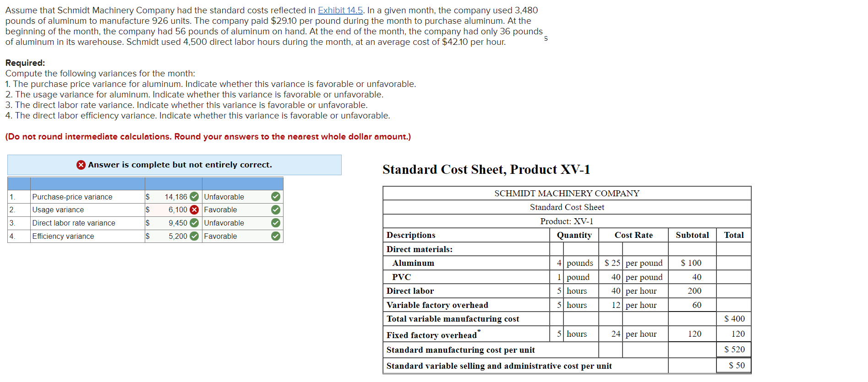This screenshot has height=382, width=868.
Task: Click green check beside 9,450 amount
Action: [194, 223]
